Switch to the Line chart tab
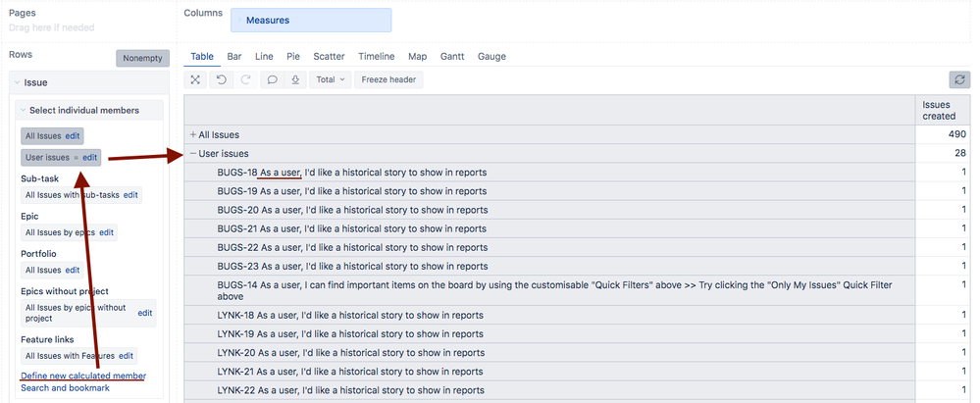The height and width of the screenshot is (403, 980). click(x=264, y=56)
